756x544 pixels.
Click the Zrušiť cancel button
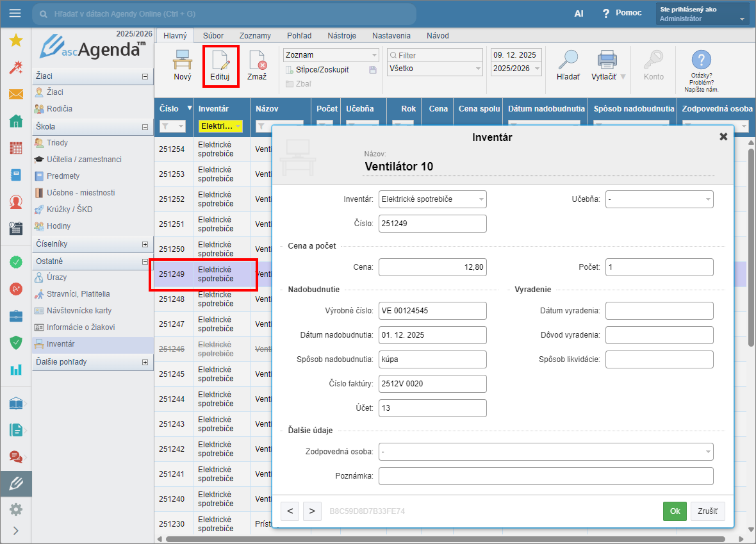click(x=707, y=511)
